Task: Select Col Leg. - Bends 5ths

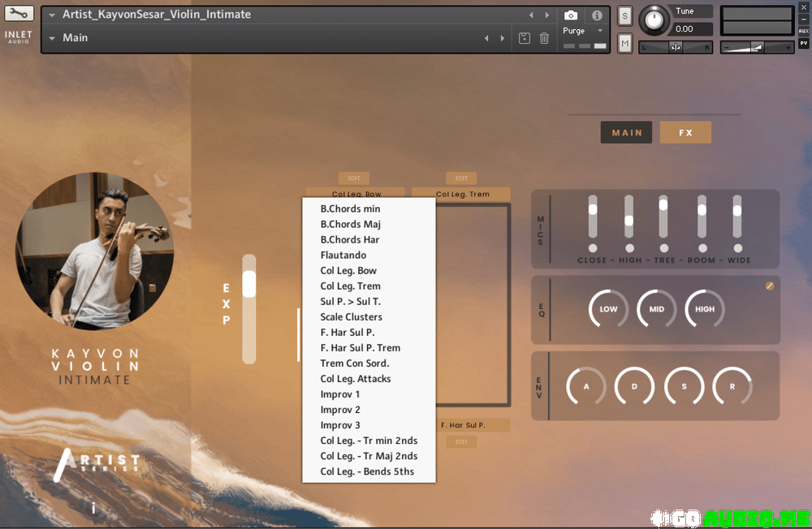Action: click(x=369, y=471)
